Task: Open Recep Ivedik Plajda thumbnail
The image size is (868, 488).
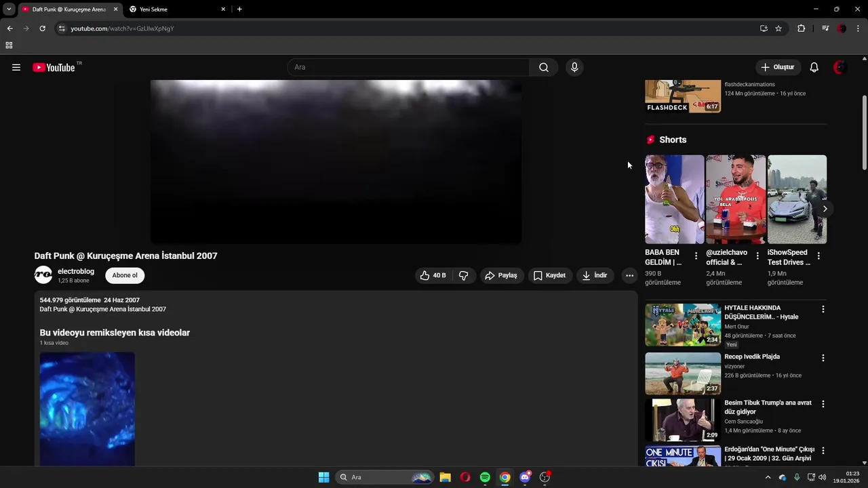Action: click(683, 373)
